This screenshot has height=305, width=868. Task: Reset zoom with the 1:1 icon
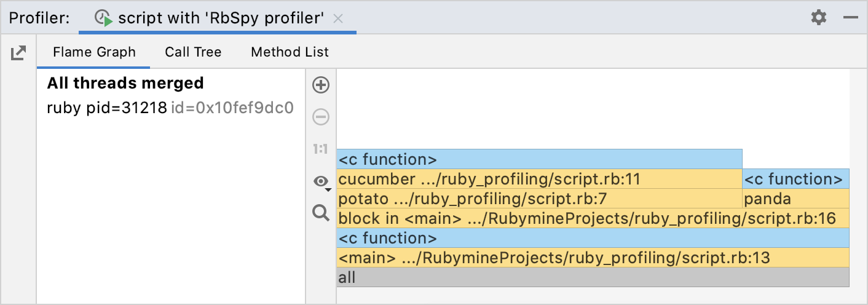(321, 149)
